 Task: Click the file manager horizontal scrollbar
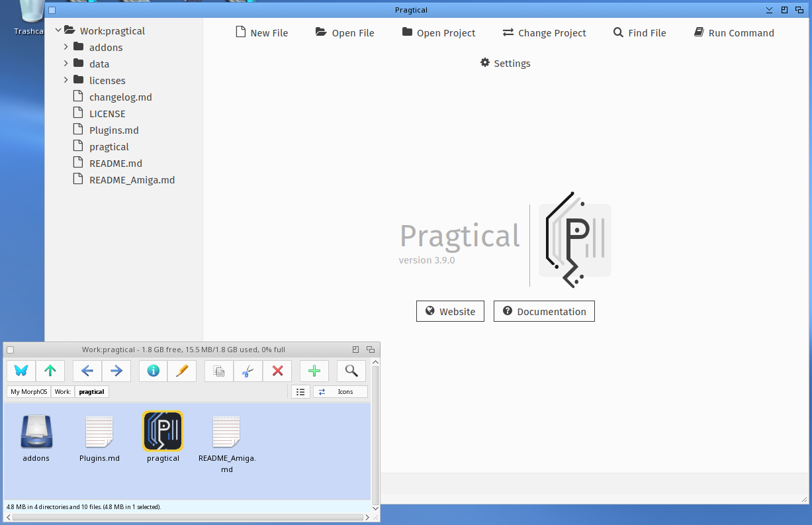pyautogui.click(x=188, y=517)
